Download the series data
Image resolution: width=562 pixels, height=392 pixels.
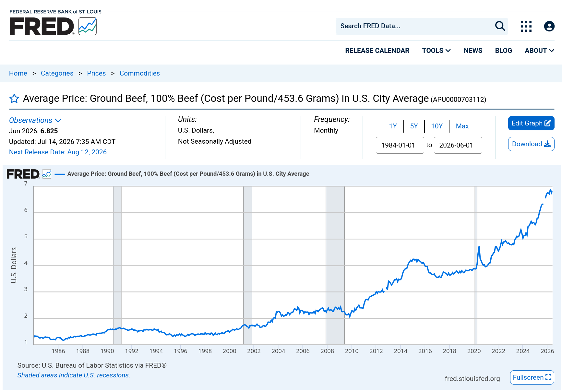click(531, 144)
